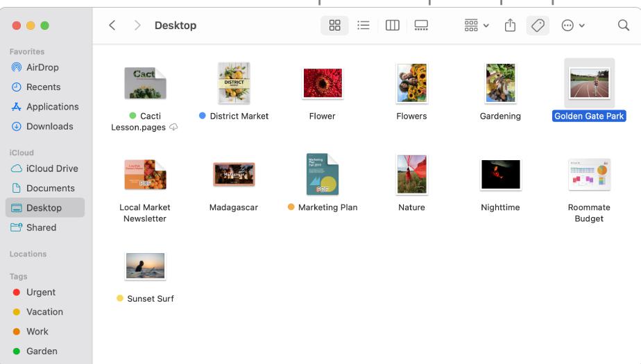This screenshot has width=641, height=364.
Task: Click the iCloud section header
Action: pyautogui.click(x=22, y=153)
